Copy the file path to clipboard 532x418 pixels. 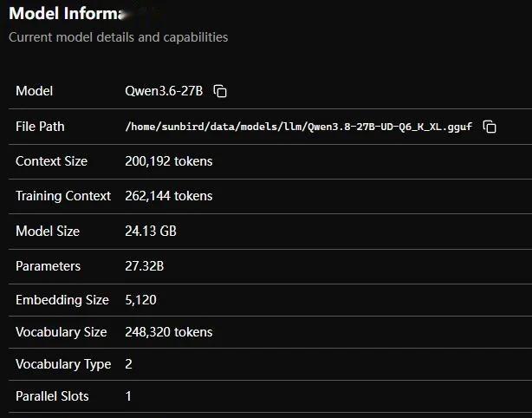[490, 127]
